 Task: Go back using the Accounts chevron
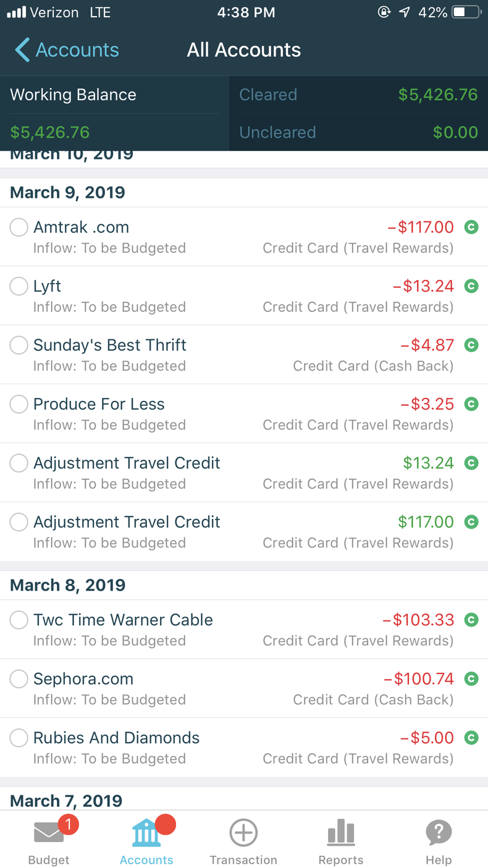click(x=23, y=50)
